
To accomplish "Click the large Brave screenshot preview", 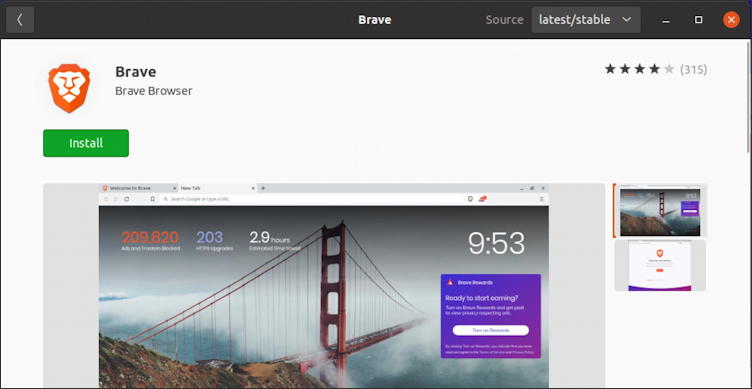I will click(x=324, y=286).
